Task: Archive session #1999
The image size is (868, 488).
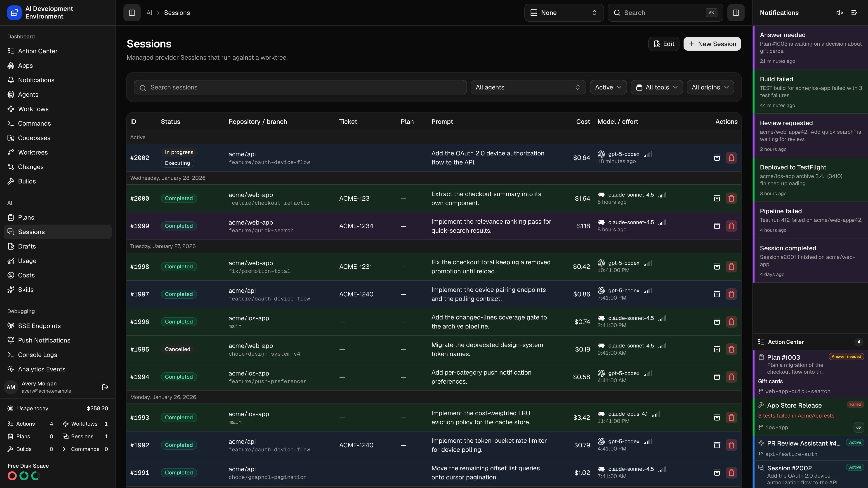Action: (x=717, y=226)
